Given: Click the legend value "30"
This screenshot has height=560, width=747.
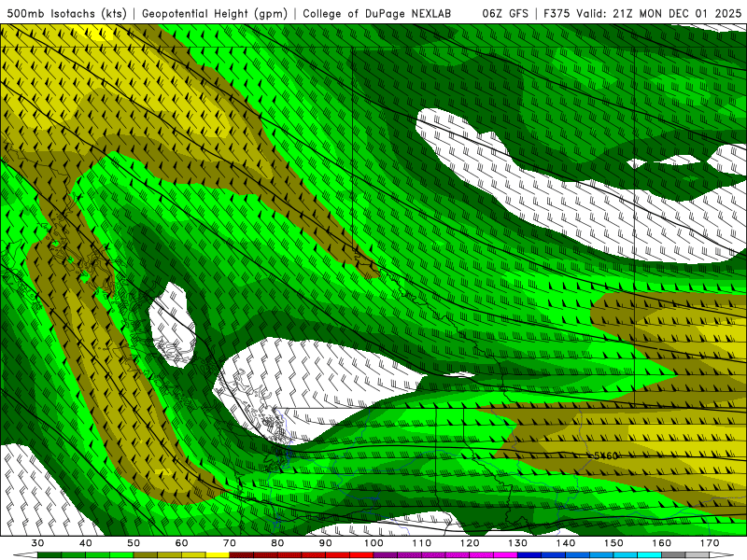Looking at the screenshot, I should [37, 543].
